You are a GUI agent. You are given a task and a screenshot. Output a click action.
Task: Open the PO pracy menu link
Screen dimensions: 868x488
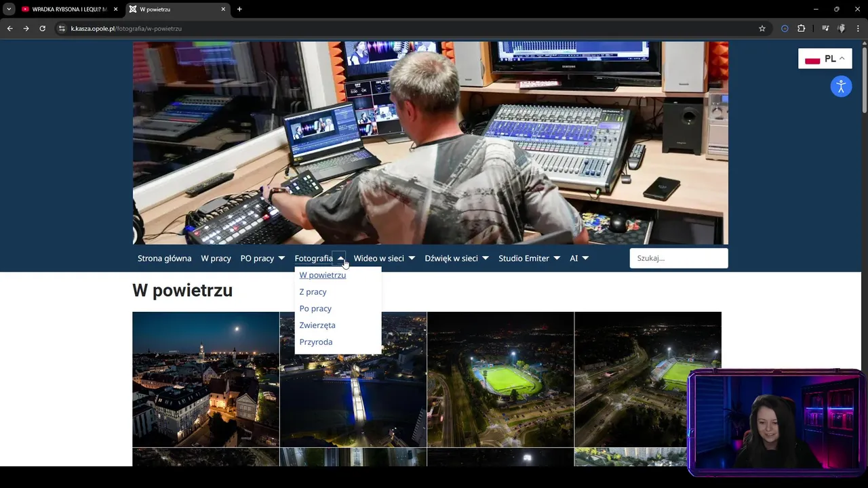[x=257, y=258]
